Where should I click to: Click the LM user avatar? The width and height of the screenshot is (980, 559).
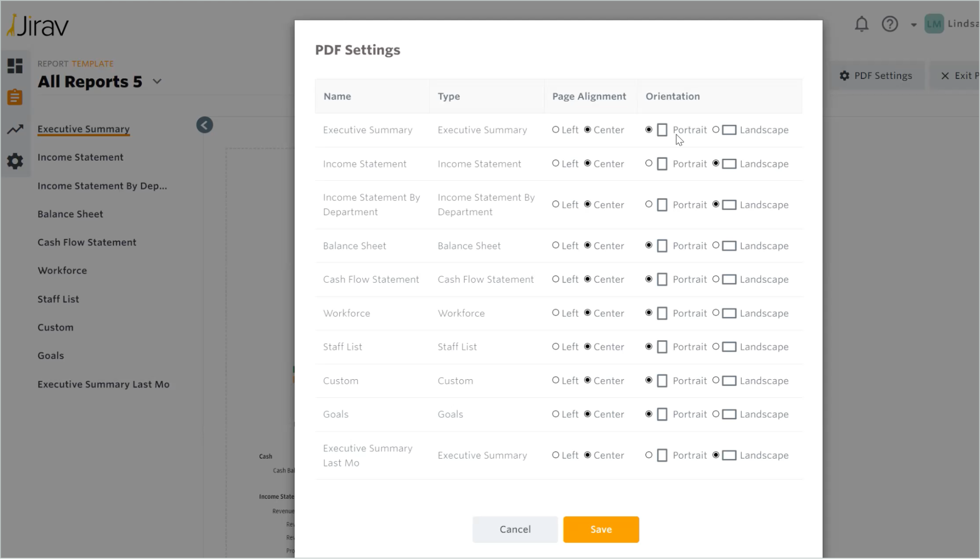click(x=933, y=24)
